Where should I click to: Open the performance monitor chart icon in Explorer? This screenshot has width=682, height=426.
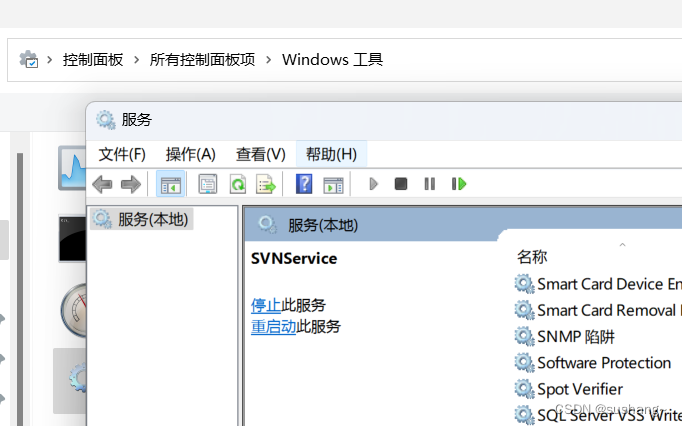point(72,168)
